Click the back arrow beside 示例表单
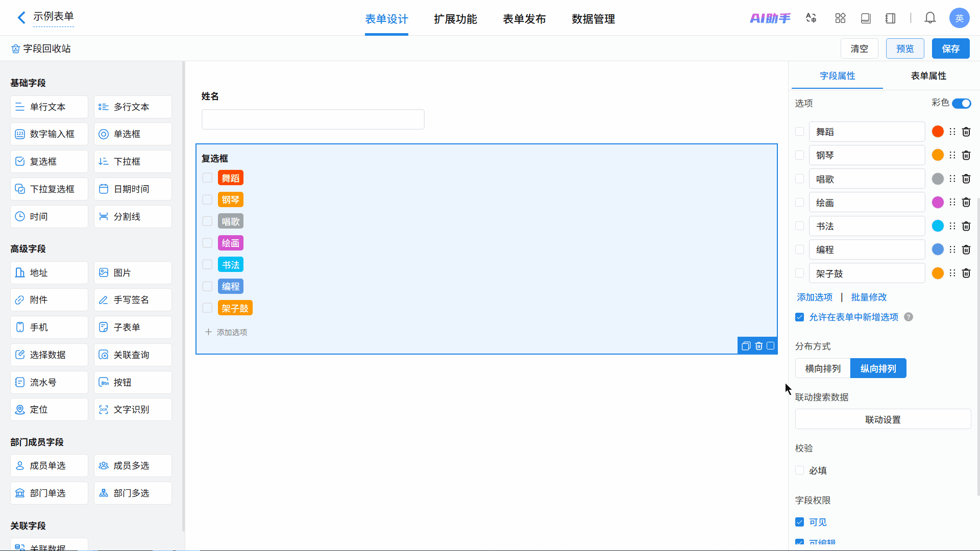The height and width of the screenshot is (551, 980). point(21,18)
